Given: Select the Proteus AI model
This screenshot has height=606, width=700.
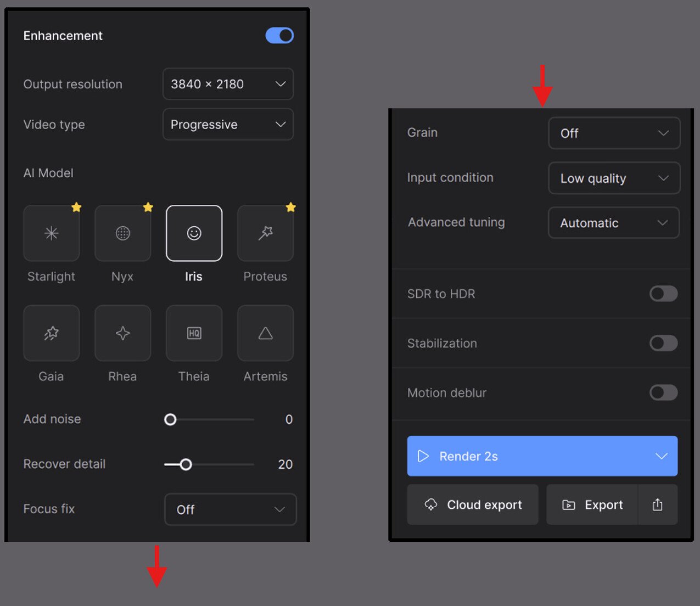Looking at the screenshot, I should [265, 233].
